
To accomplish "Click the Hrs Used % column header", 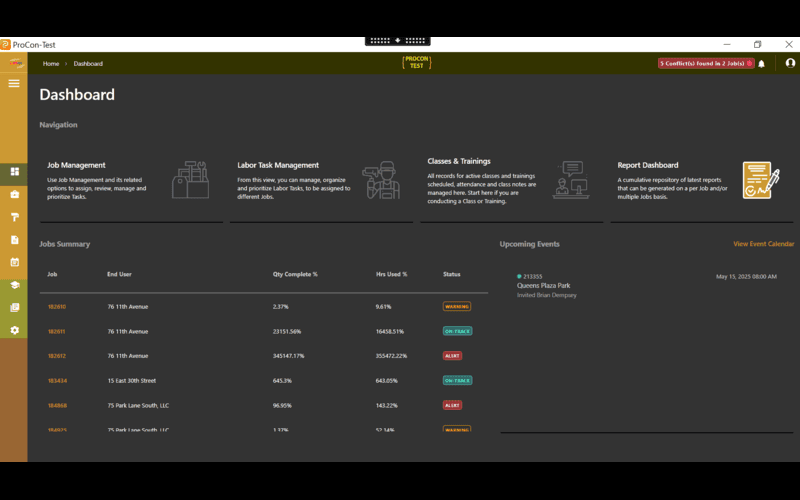I will point(391,274).
